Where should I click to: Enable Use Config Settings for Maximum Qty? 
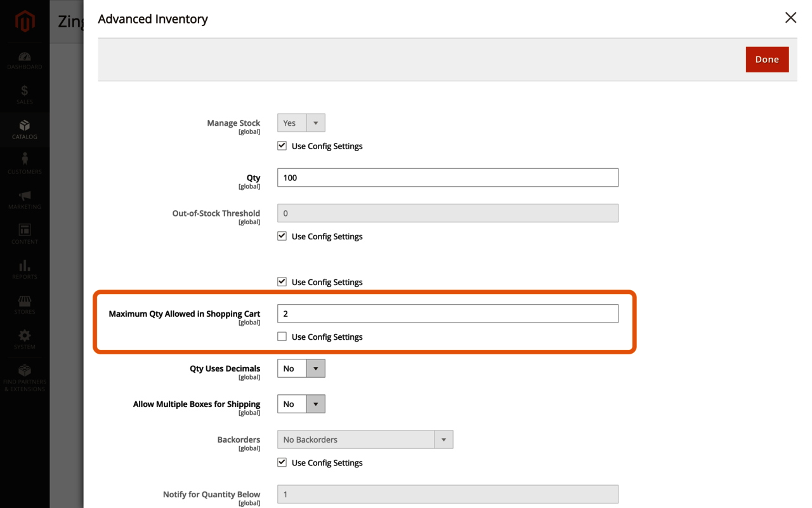pyautogui.click(x=282, y=337)
